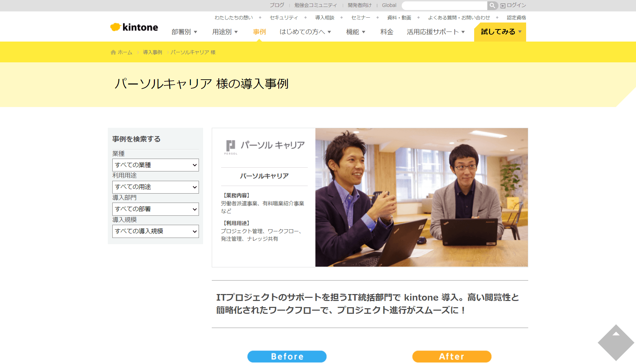
Task: Click the home icon in breadcrumb
Action: click(x=113, y=52)
